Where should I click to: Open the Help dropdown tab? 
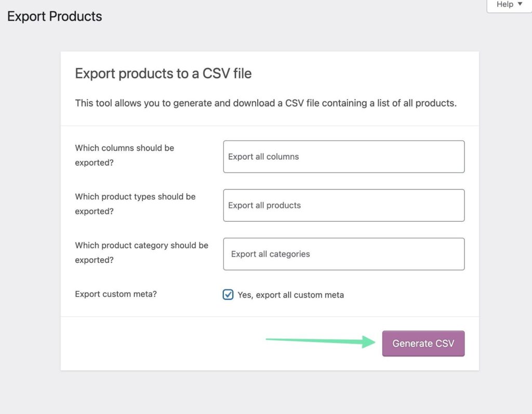[508, 5]
